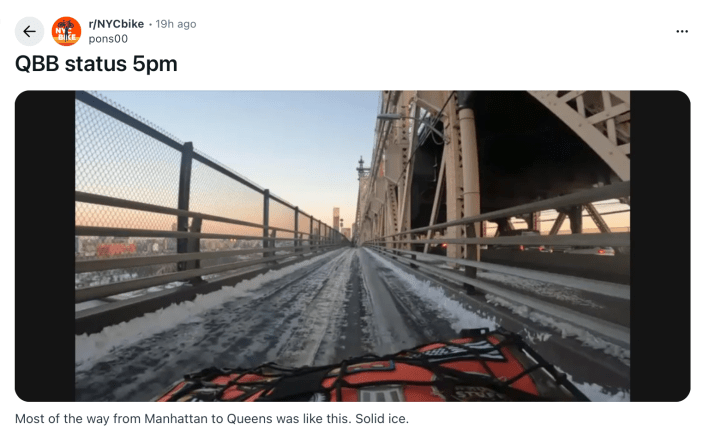The image size is (709, 442).
Task: Click the post caption about solid ice
Action: (x=212, y=418)
